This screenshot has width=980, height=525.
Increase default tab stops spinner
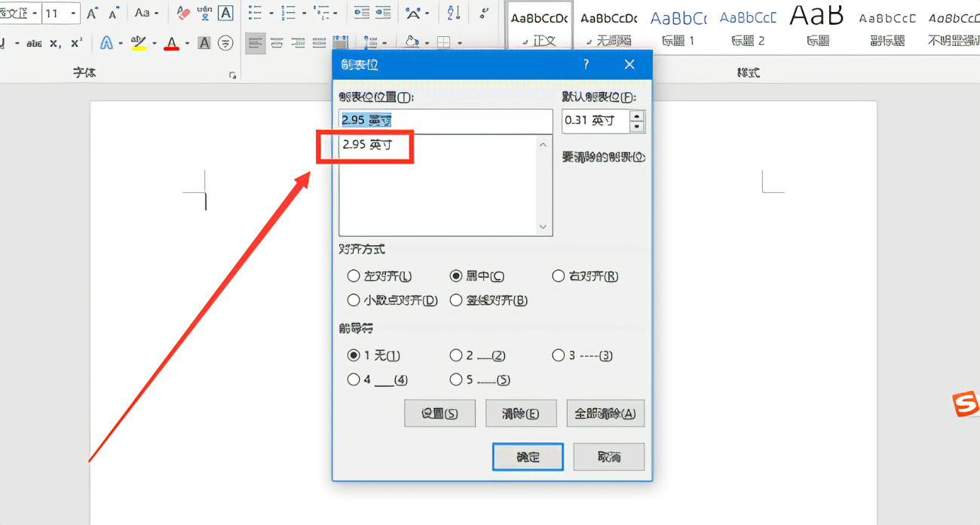[638, 115]
